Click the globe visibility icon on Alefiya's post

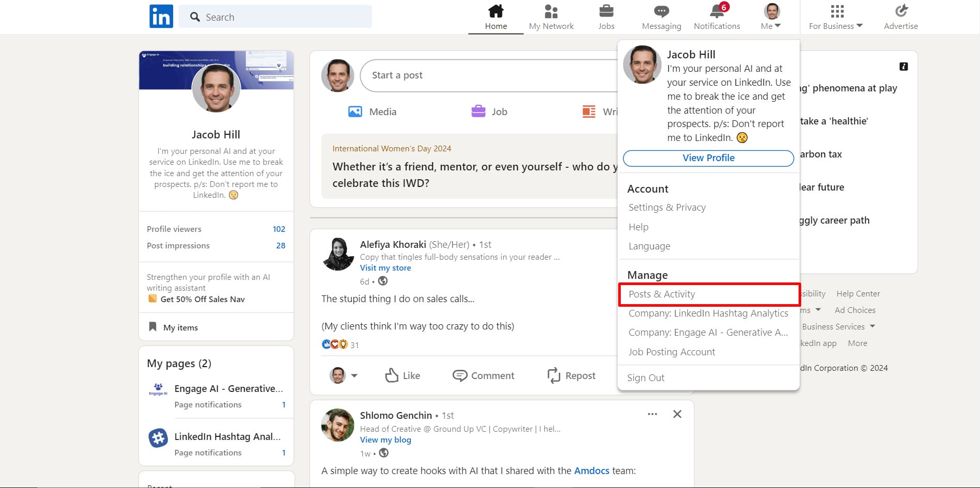click(x=383, y=281)
